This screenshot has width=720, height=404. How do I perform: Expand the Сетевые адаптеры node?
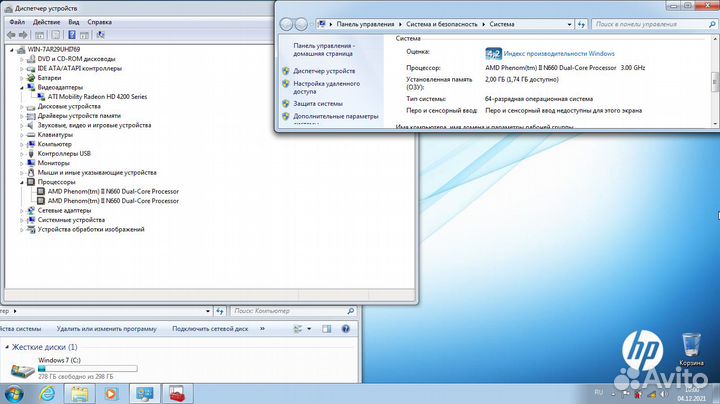click(22, 210)
